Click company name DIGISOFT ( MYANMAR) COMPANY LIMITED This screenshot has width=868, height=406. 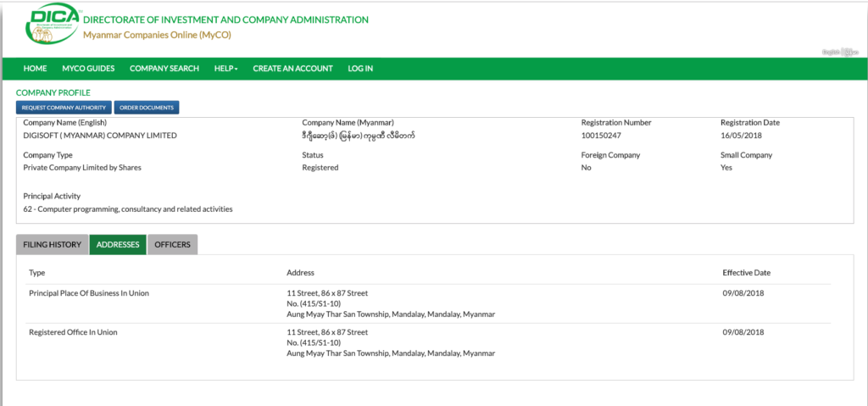[x=100, y=135]
